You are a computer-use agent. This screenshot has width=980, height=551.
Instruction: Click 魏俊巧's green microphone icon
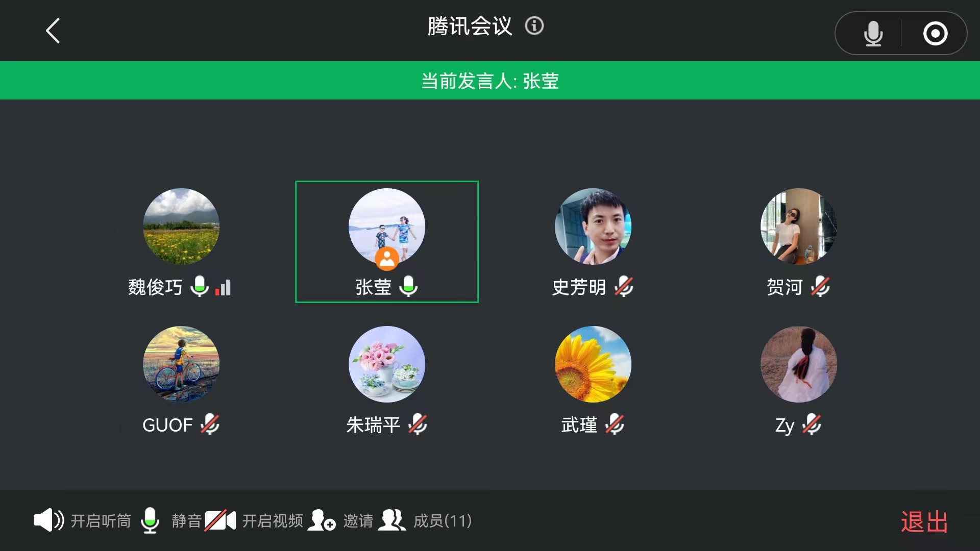(x=200, y=286)
